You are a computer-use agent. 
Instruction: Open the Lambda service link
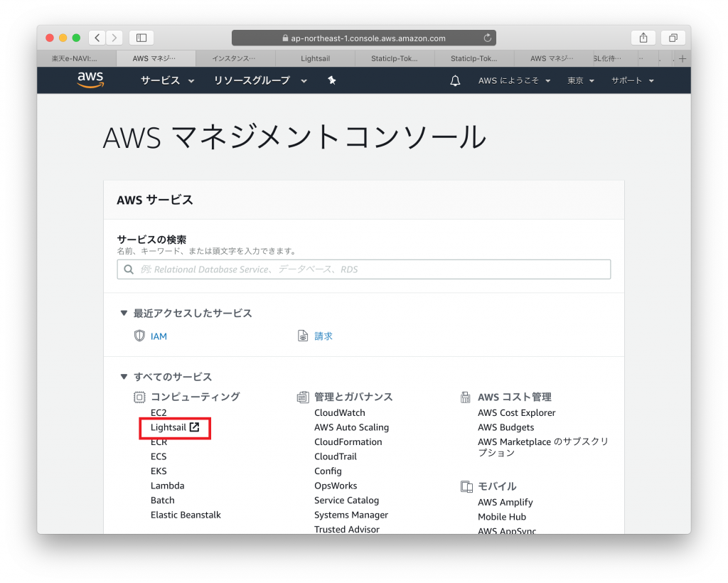167,486
